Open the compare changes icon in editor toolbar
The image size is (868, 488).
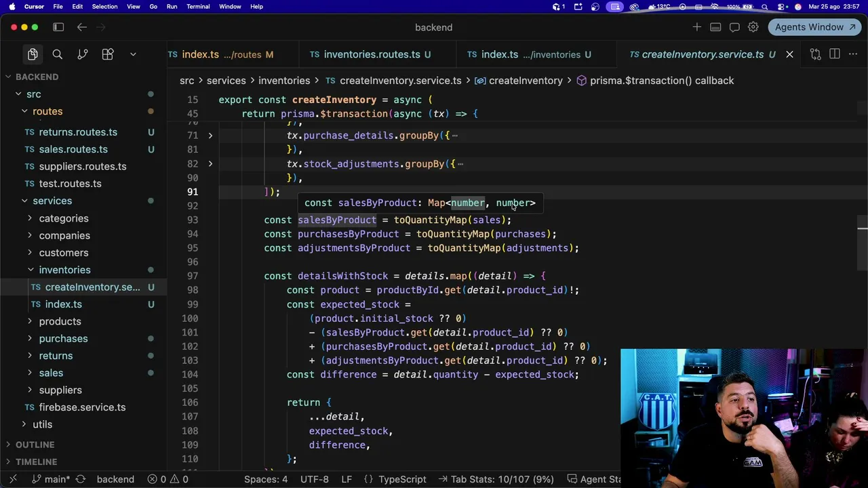[x=815, y=54]
